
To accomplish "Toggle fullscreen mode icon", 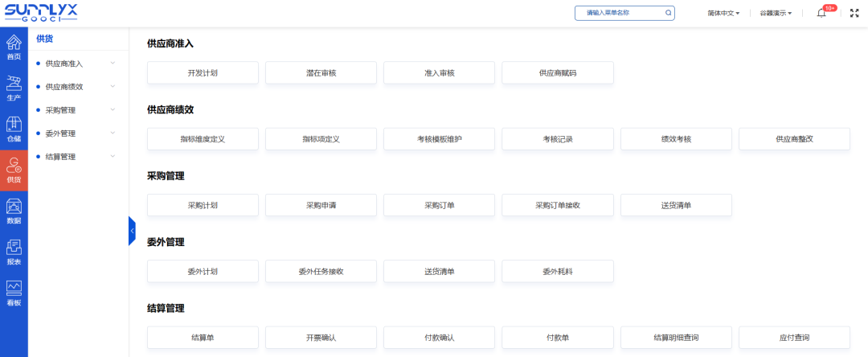I will point(854,14).
